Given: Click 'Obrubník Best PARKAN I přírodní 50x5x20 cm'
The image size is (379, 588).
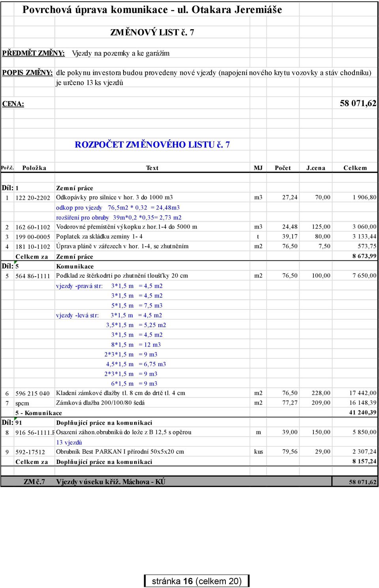Looking at the screenshot, I should 120,452.
